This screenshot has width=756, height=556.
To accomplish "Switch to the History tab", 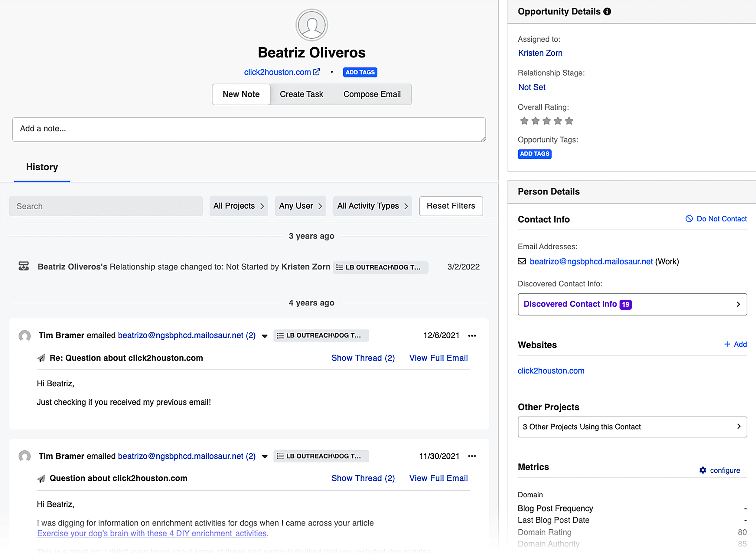I will click(42, 167).
